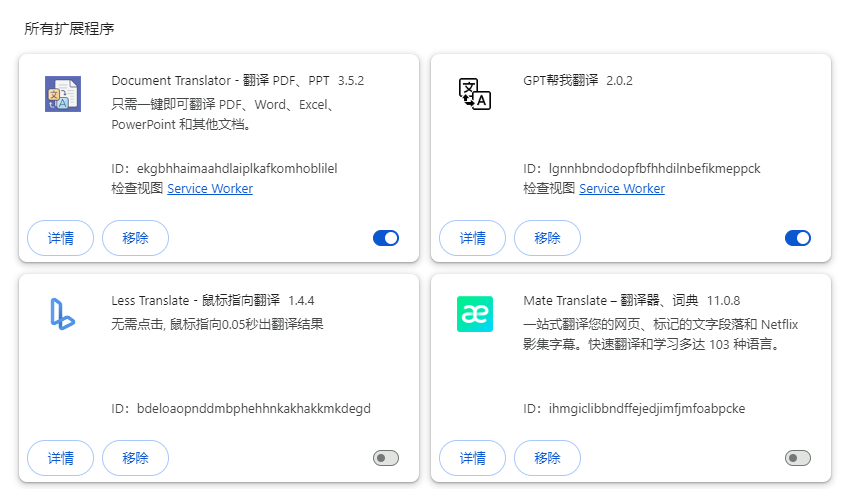The image size is (852, 489).
Task: Click the green Mate Translate icon
Action: [x=474, y=314]
